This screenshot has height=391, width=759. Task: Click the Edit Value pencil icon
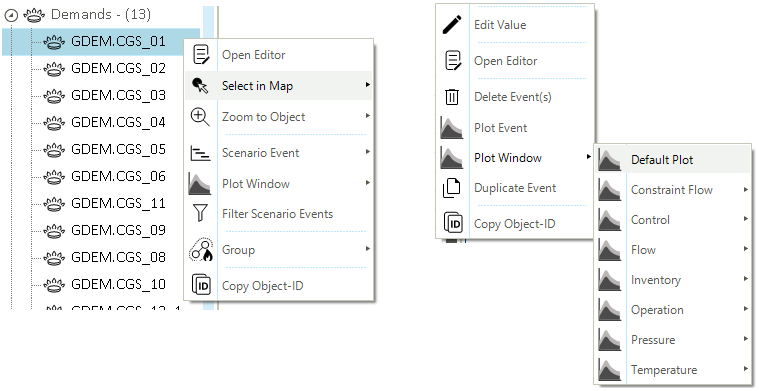click(452, 24)
